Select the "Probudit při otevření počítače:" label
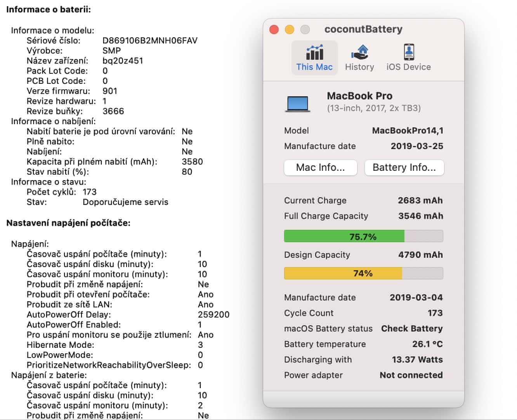This screenshot has width=517, height=420. (x=88, y=295)
